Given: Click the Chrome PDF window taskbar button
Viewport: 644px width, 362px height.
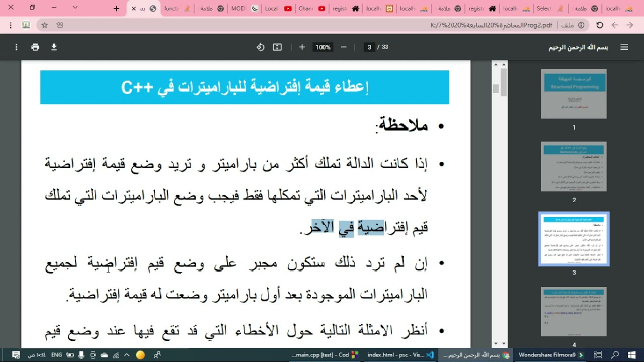Looking at the screenshot, I should [475, 355].
